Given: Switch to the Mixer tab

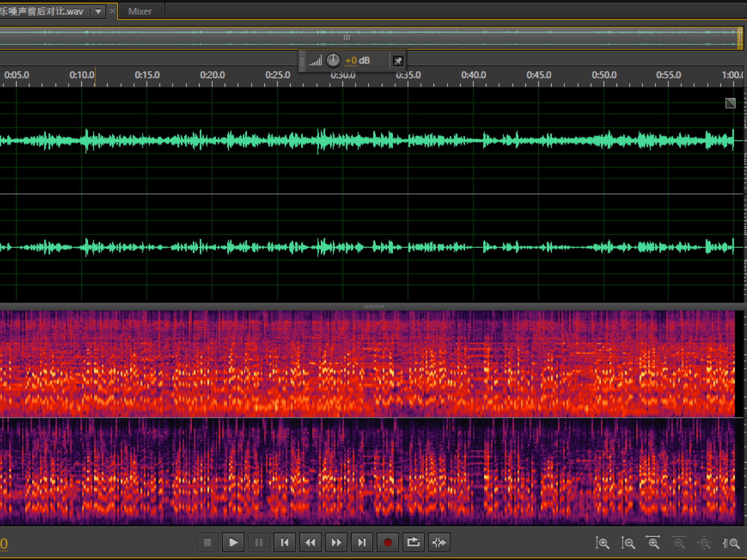Looking at the screenshot, I should [x=140, y=11].
